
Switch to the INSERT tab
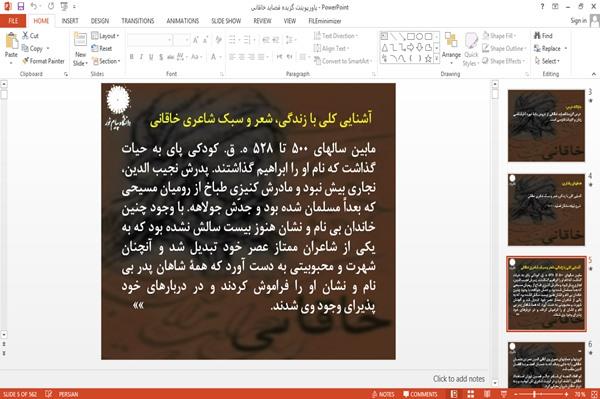[x=70, y=21]
